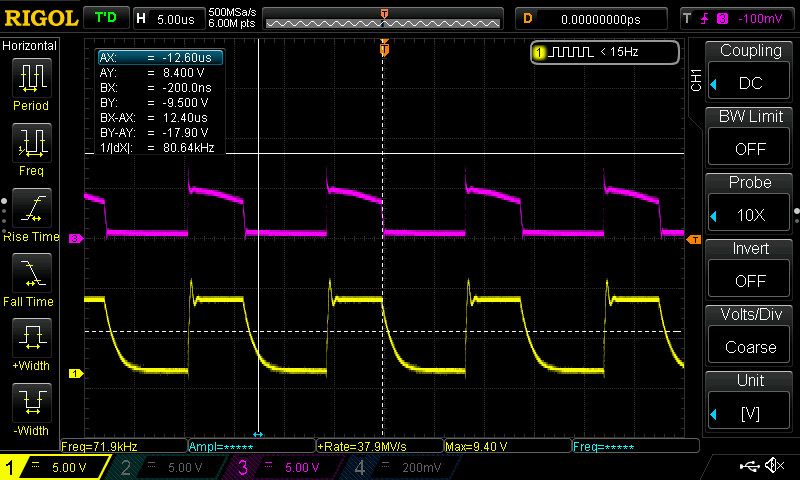800x480 pixels.
Task: Select channel 1 at 5.00 V
Action: (55, 467)
